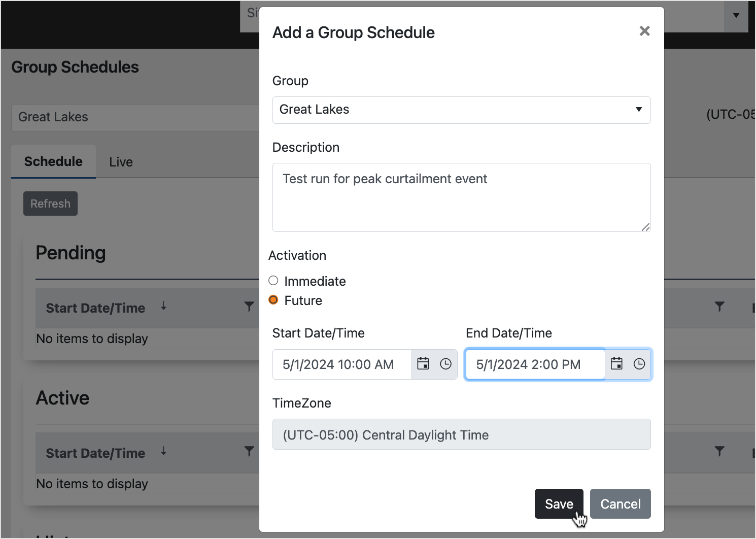
Task: Cancel the Add a Group Schedule dialog
Action: point(620,503)
